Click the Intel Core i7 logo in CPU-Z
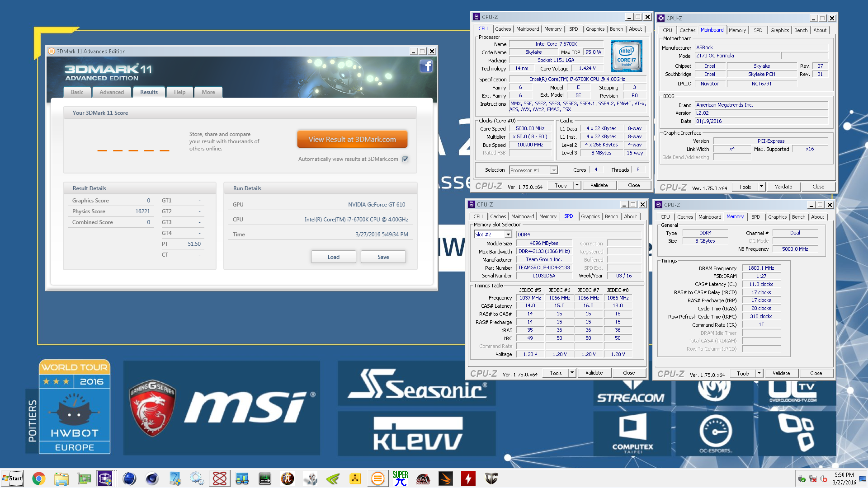The width and height of the screenshot is (868, 488). point(626,56)
